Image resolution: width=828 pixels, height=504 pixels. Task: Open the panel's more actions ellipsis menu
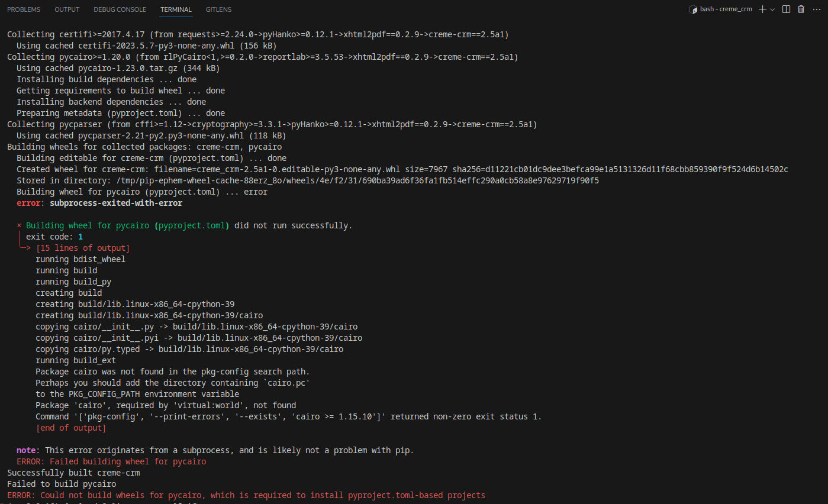[x=817, y=9]
